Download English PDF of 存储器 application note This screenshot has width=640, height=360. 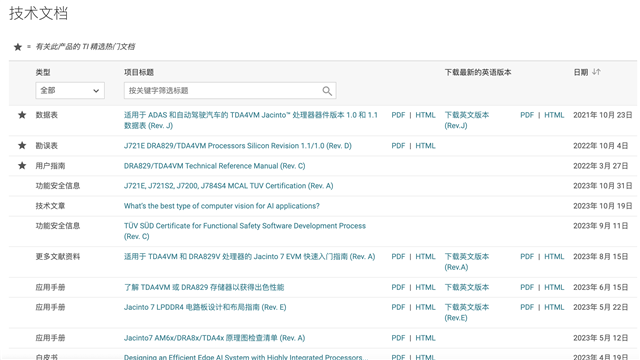pos(527,287)
